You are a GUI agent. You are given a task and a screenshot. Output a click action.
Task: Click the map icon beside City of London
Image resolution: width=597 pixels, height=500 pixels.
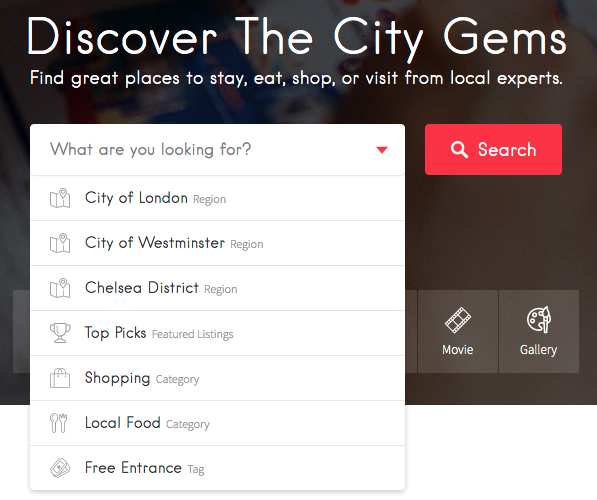tap(60, 198)
